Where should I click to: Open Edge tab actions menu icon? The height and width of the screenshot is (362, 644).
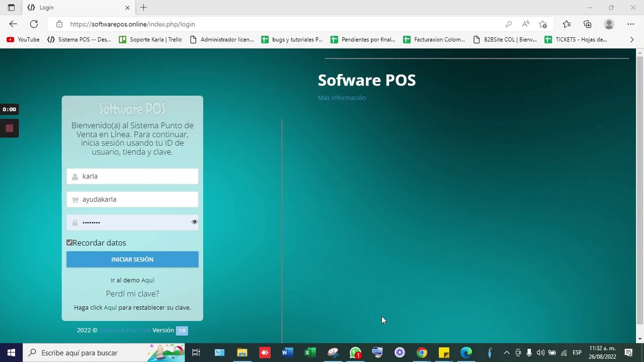click(11, 8)
